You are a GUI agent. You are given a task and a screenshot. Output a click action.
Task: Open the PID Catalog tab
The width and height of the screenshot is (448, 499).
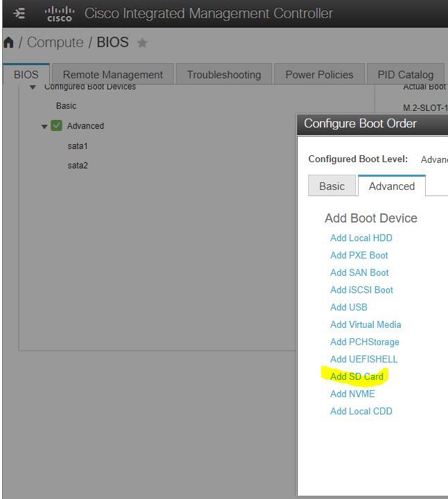(x=406, y=74)
